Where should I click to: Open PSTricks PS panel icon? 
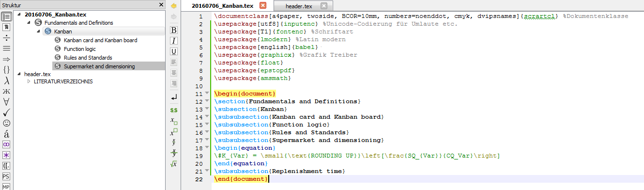tap(7, 176)
